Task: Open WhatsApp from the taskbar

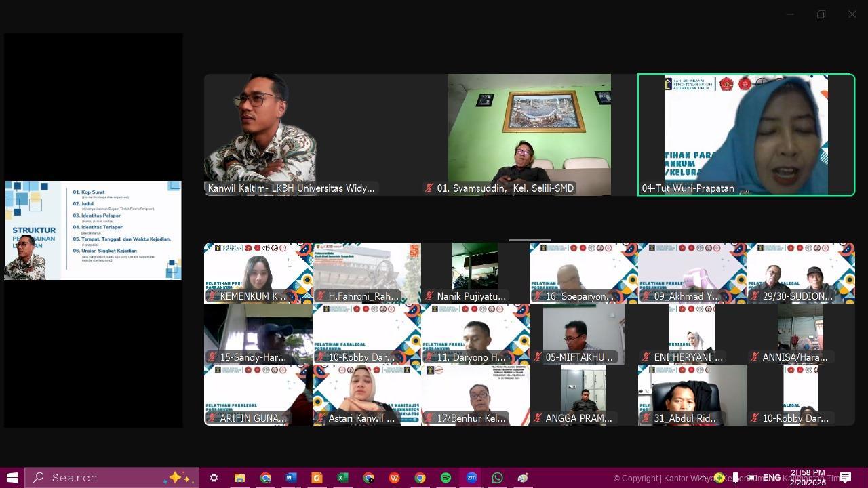Action: 497,478
